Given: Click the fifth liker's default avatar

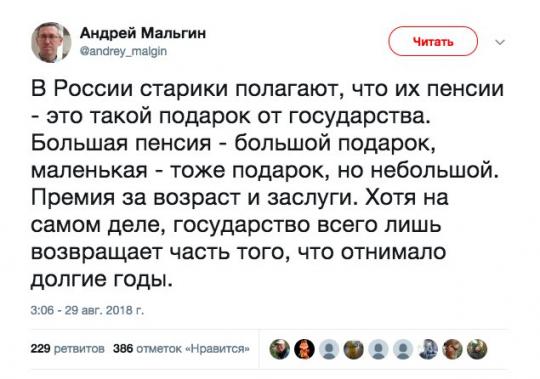Looking at the screenshot, I should tap(378, 349).
